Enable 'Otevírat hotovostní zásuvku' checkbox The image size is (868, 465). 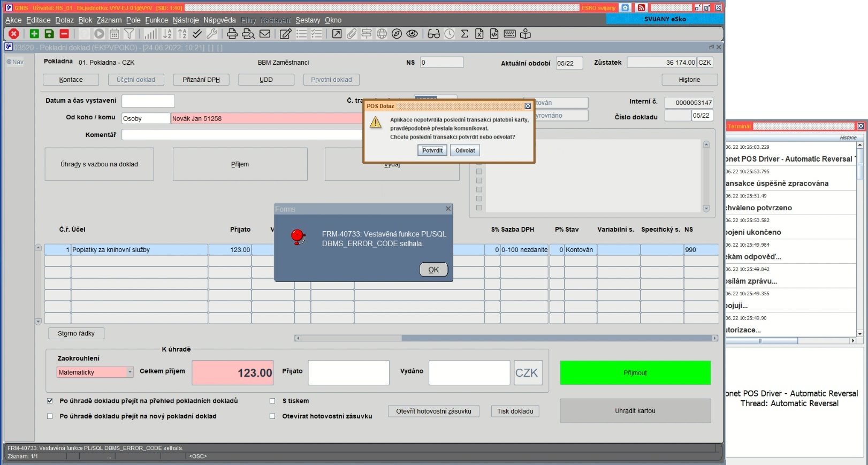coord(272,416)
